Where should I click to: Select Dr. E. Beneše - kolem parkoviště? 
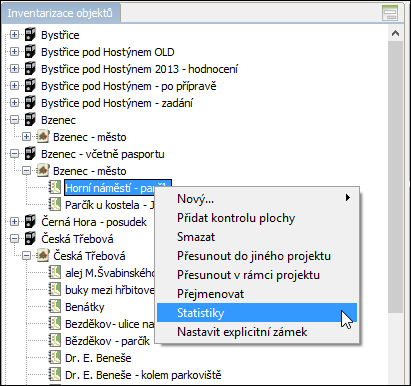click(143, 375)
